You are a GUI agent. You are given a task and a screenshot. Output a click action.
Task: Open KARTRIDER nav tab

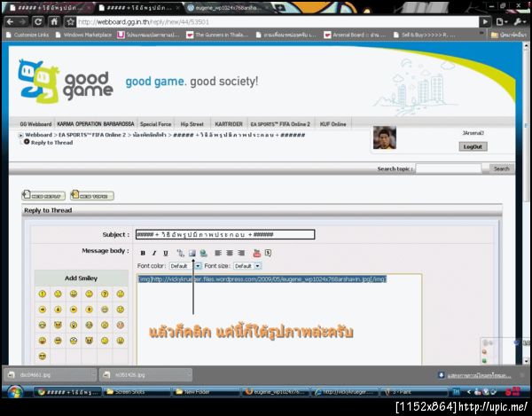point(229,124)
